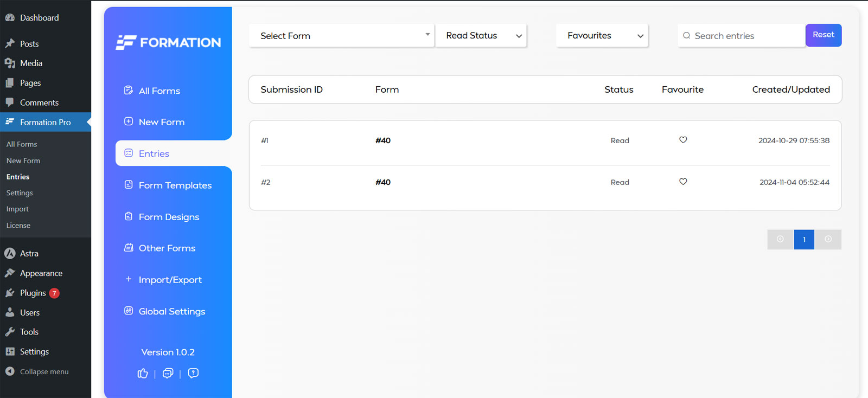Screen dimensions: 868x398
Task: Open WordPress Settings menu item
Action: coord(34,351)
